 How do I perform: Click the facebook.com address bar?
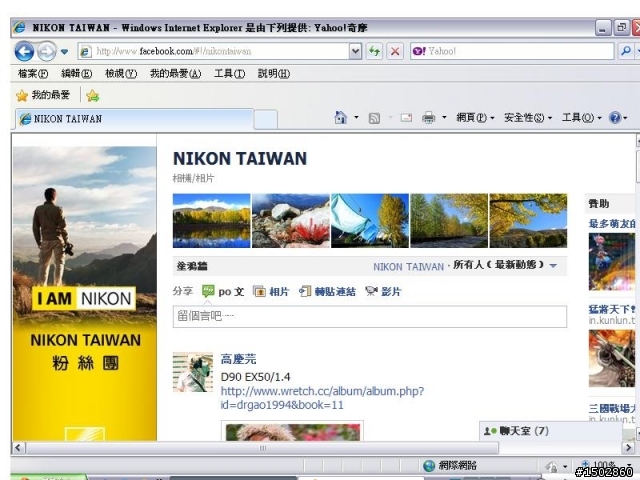tap(213, 51)
